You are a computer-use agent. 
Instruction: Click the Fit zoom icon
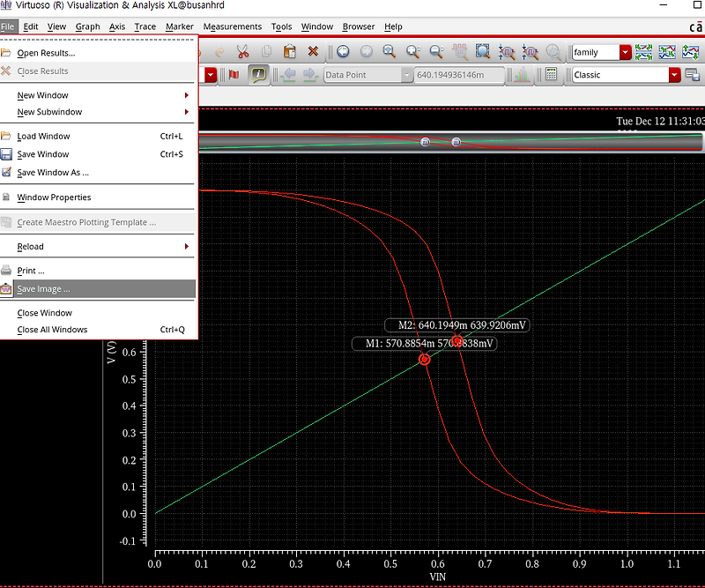(482, 52)
